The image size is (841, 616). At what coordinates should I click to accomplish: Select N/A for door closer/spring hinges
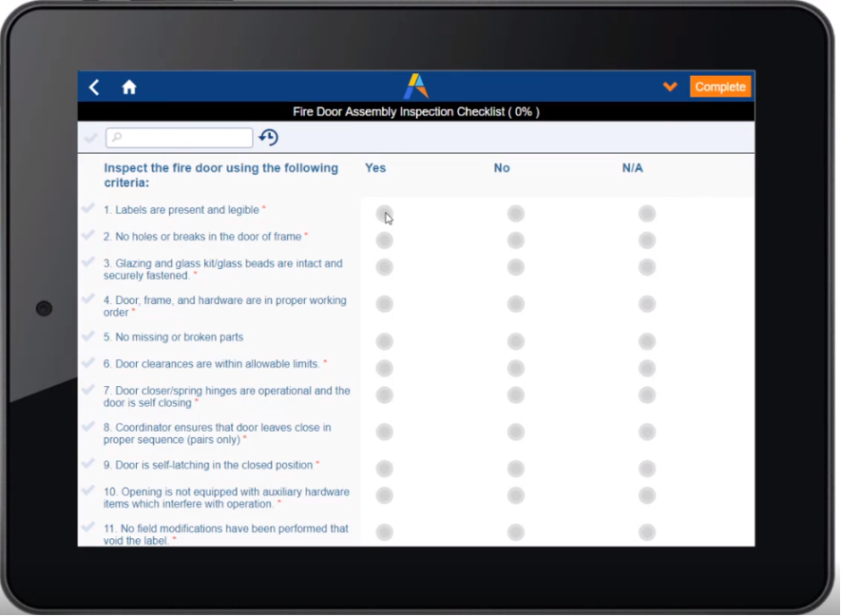coord(647,395)
